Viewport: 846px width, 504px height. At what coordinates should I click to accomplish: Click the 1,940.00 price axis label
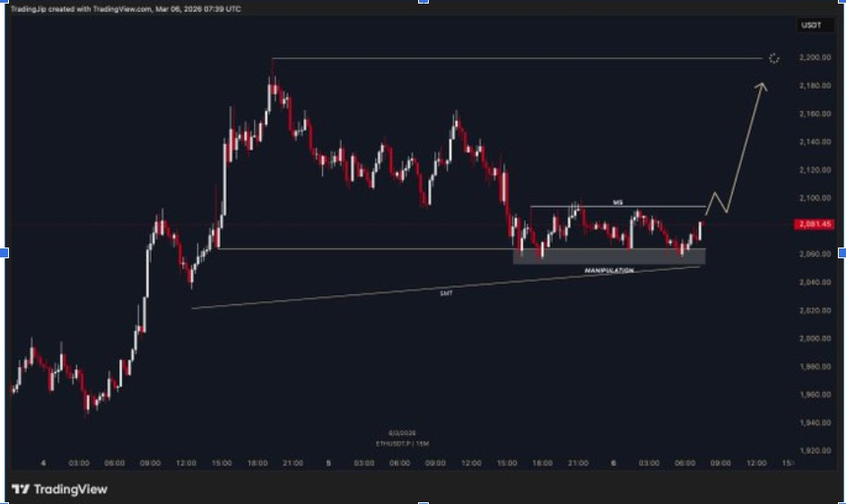[x=815, y=422]
